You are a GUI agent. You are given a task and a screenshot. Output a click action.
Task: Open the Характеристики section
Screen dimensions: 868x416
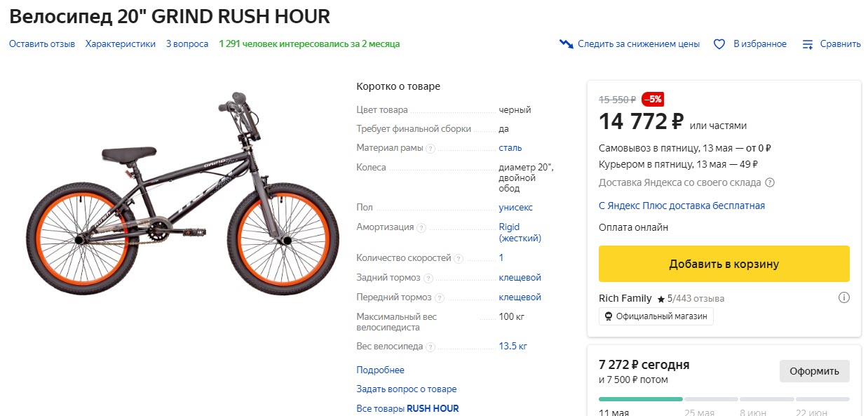(121, 43)
